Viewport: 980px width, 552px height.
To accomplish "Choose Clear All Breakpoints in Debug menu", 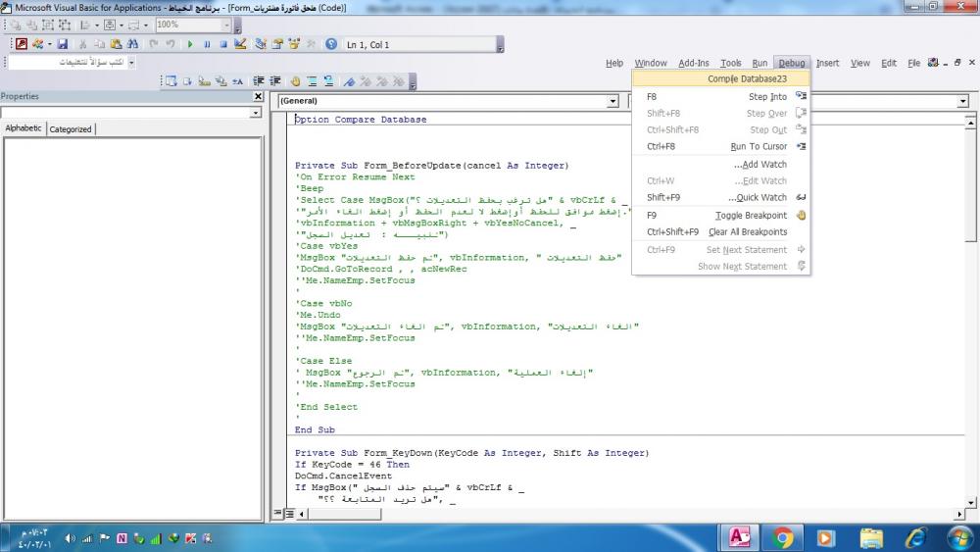I will [721, 232].
